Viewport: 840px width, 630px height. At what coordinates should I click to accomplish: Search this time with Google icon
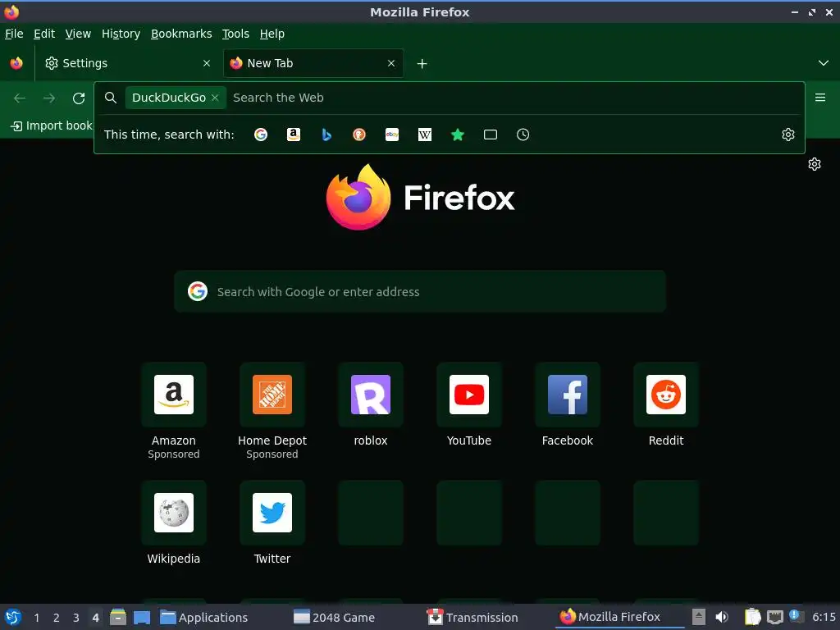(261, 135)
